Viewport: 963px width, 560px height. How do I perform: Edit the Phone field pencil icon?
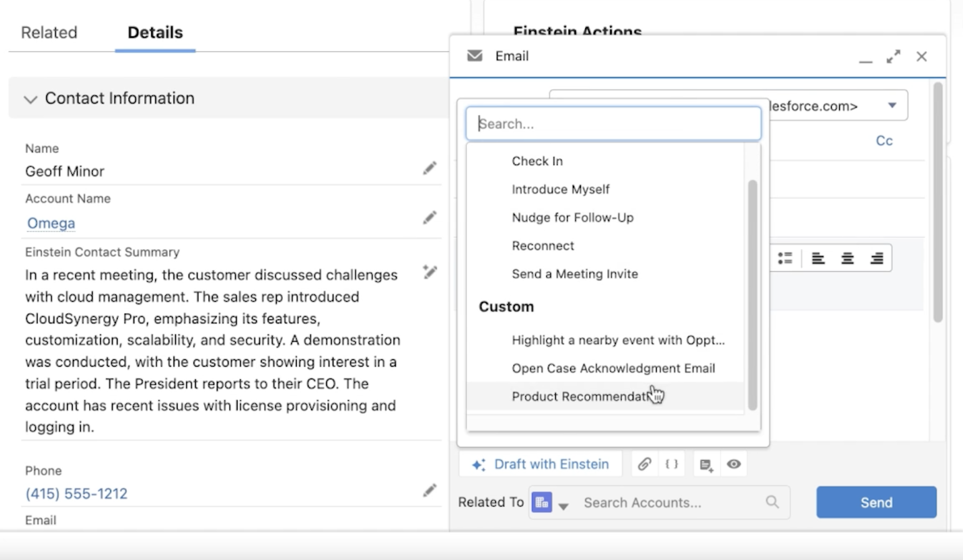[429, 490]
